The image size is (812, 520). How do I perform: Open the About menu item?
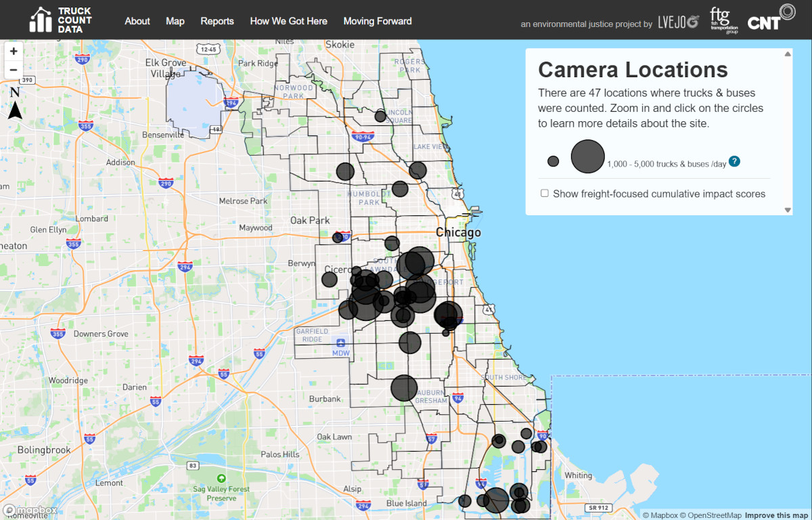click(137, 21)
